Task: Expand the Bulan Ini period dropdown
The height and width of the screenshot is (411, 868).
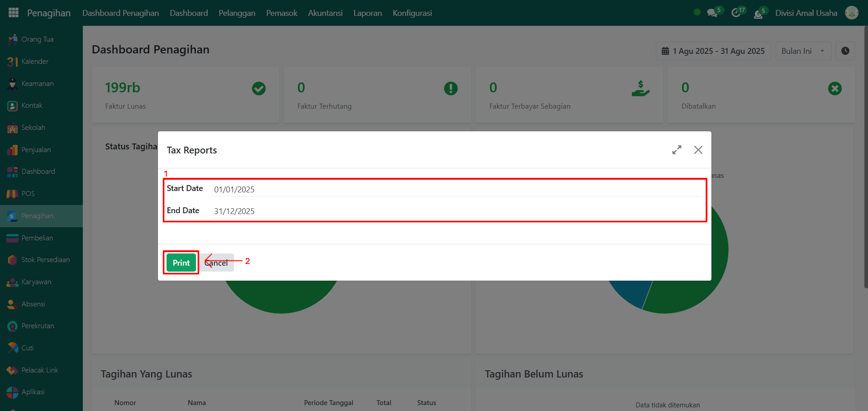Action: (x=803, y=51)
